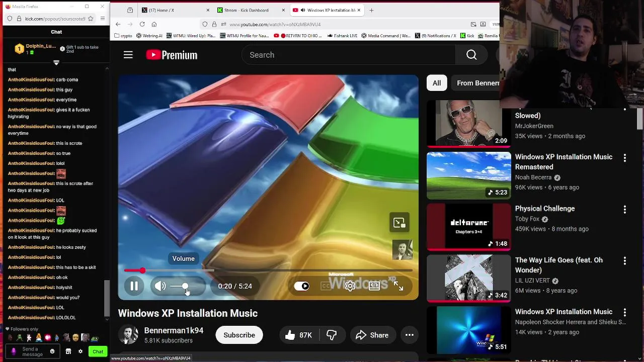
Task: Select the All filter chip
Action: point(437,83)
